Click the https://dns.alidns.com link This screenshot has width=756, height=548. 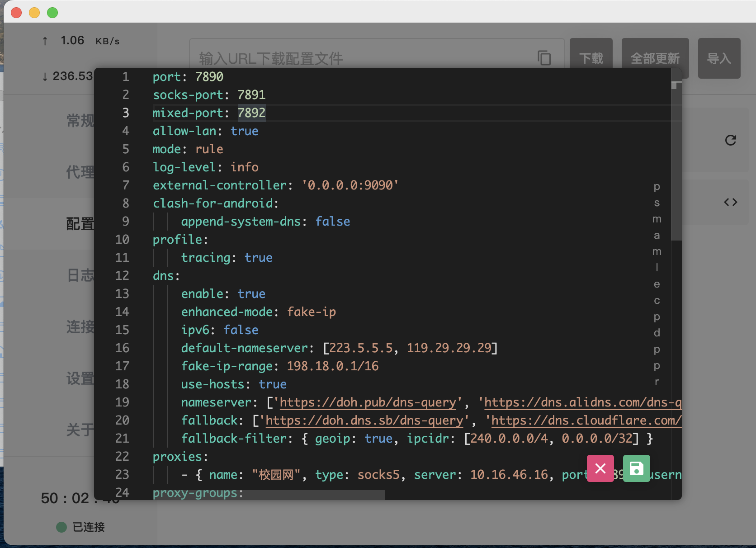point(583,402)
